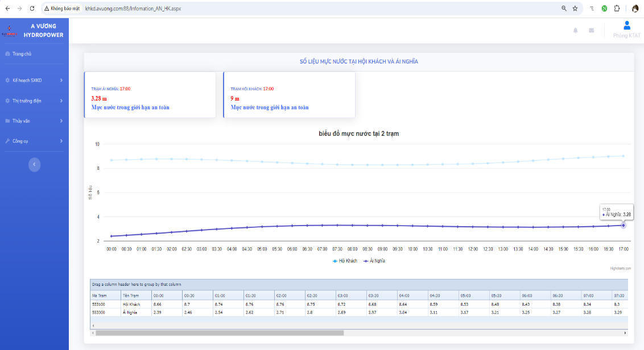This screenshot has height=350, width=644.
Task: Click the Highcharts.com credit link
Action: pos(620,268)
